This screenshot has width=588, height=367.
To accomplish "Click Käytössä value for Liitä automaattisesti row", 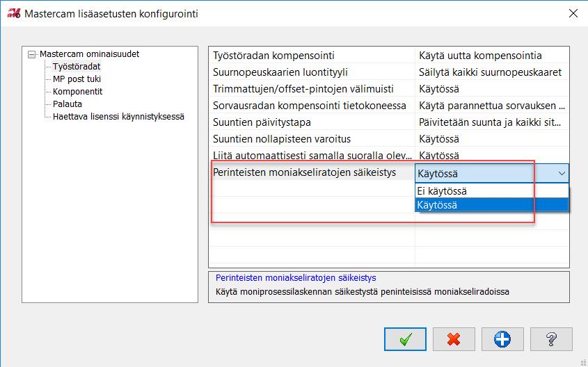I will [492, 156].
